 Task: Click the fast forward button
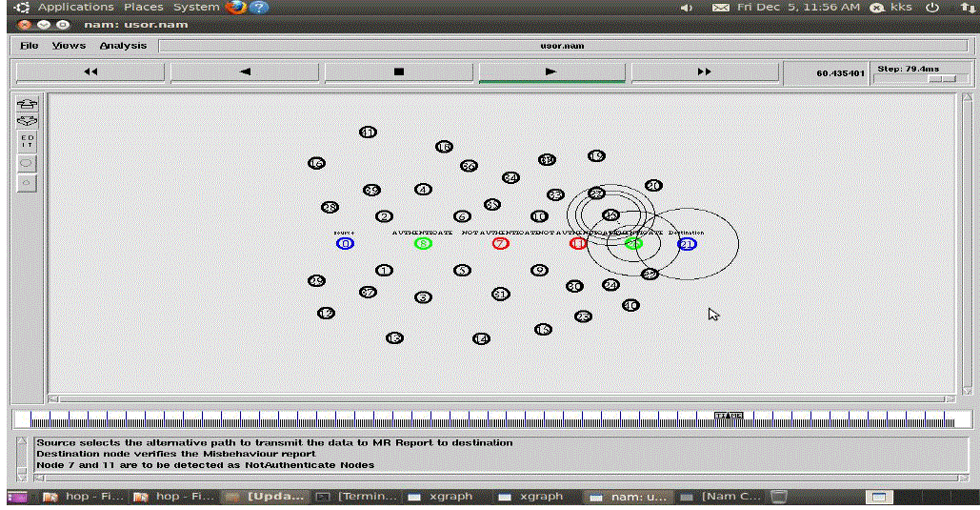pyautogui.click(x=705, y=71)
